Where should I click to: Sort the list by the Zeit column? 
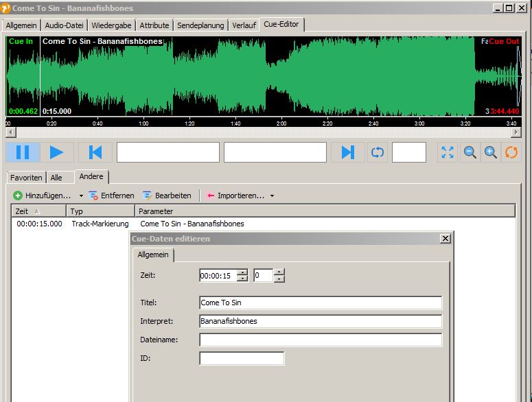point(38,211)
